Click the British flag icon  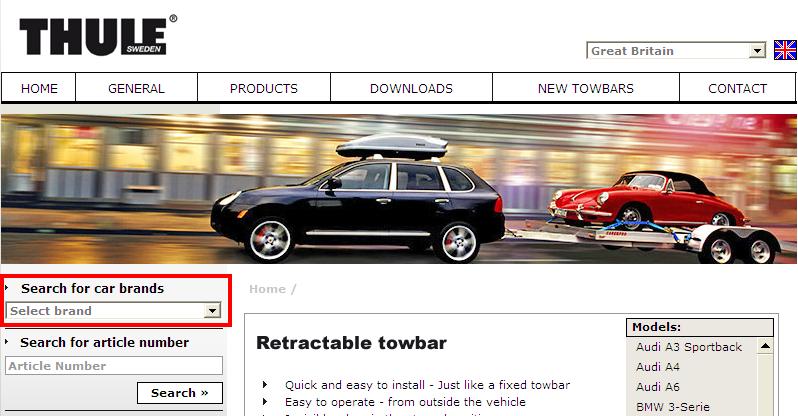pyautogui.click(x=785, y=51)
